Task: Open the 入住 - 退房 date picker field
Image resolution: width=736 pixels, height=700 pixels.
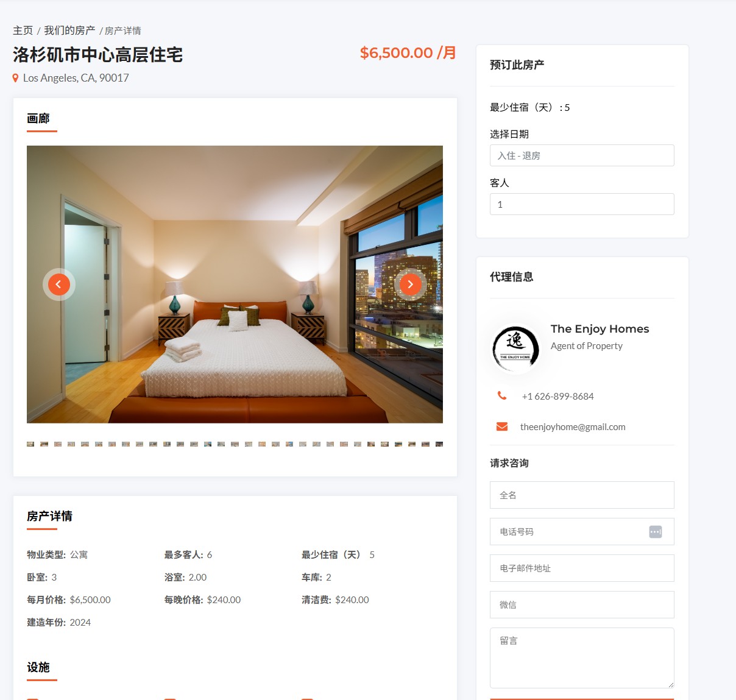Action: pos(582,155)
